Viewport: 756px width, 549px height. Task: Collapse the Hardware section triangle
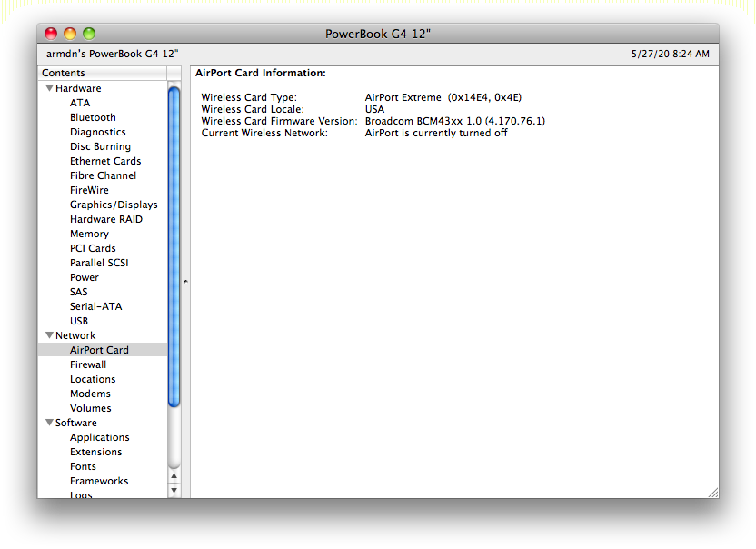pos(49,88)
